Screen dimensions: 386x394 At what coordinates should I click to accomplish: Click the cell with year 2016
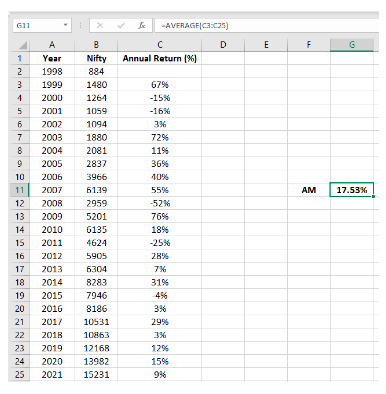(x=52, y=309)
